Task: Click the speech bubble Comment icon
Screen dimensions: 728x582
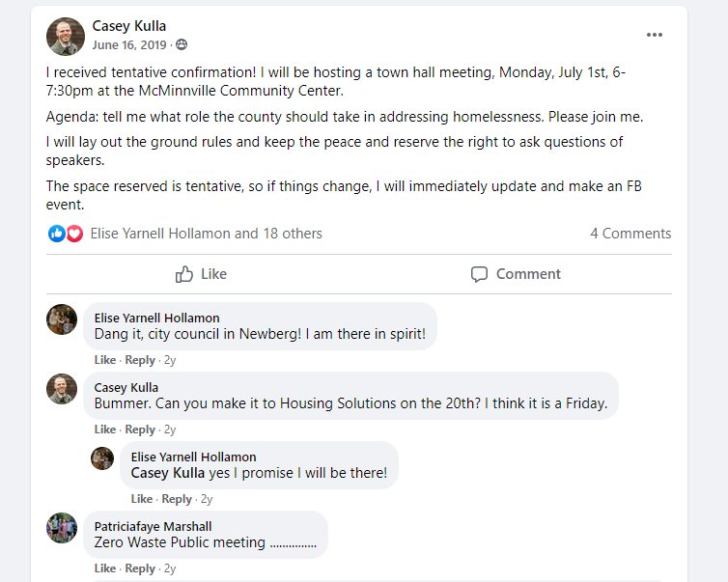Action: [x=479, y=274]
